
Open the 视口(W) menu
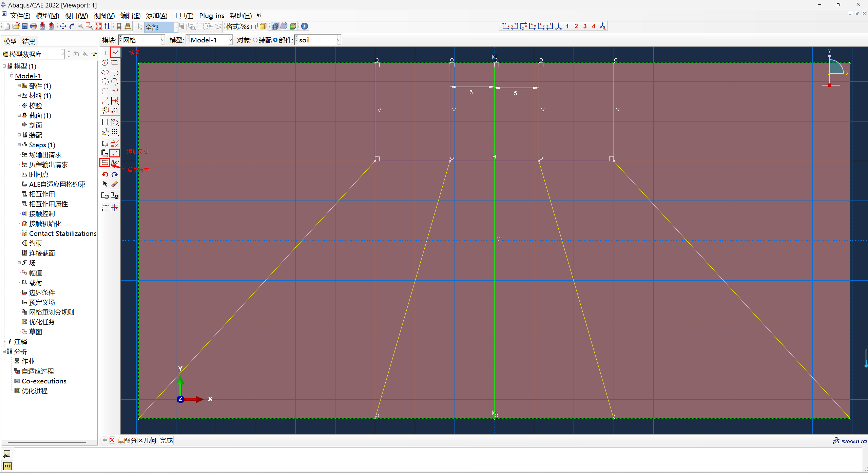pyautogui.click(x=76, y=16)
